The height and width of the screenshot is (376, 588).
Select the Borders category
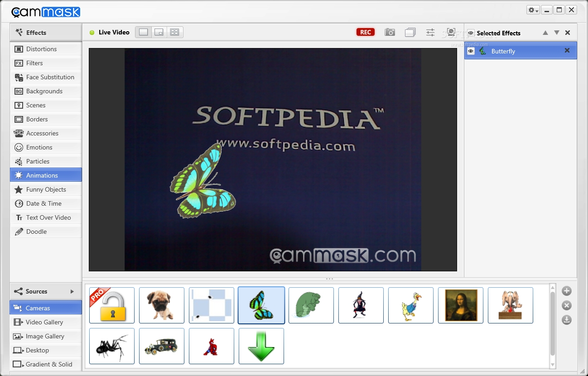click(x=46, y=119)
